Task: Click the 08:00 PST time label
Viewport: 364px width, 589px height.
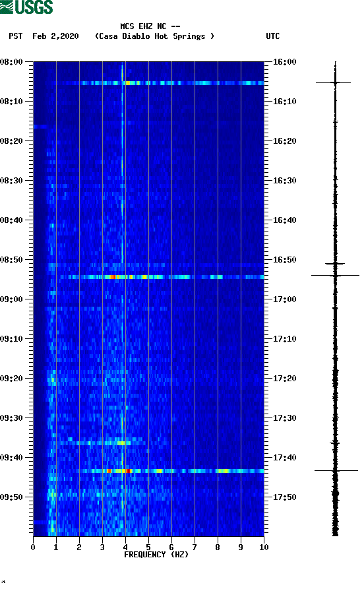Action: (x=12, y=62)
